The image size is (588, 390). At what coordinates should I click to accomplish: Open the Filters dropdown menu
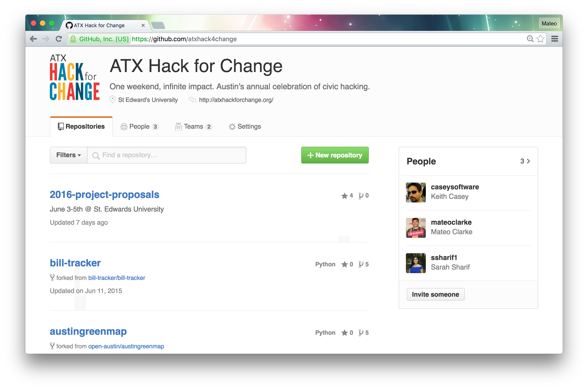[68, 155]
